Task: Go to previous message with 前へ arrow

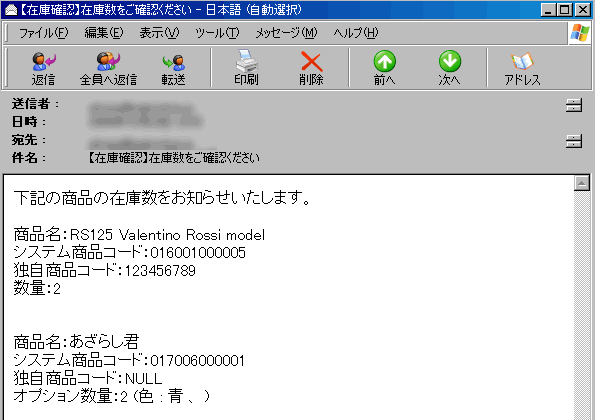Action: pos(384,68)
